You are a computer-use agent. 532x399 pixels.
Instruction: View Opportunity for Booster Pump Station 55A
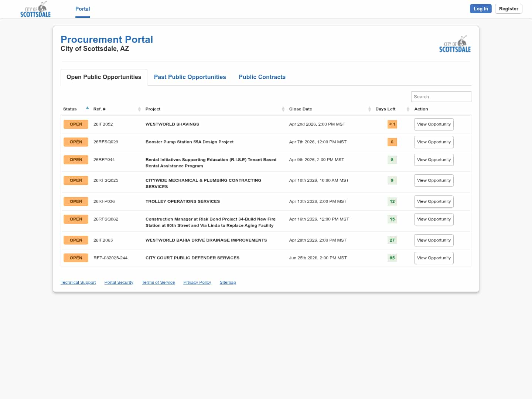[434, 142]
